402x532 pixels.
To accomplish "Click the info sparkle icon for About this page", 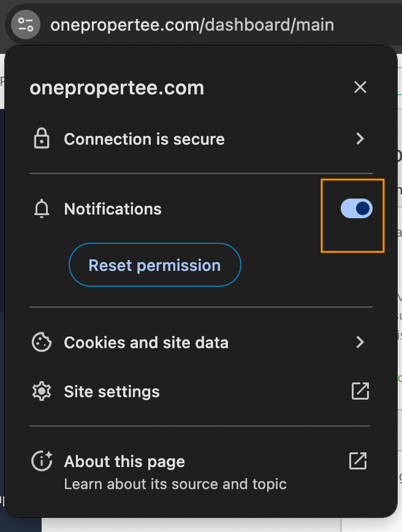I will point(41,461).
